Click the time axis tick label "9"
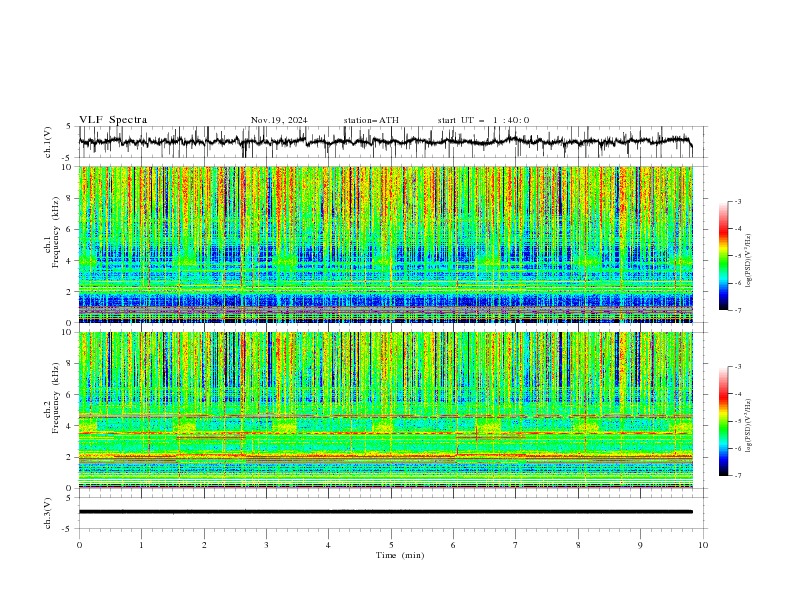 click(x=640, y=545)
